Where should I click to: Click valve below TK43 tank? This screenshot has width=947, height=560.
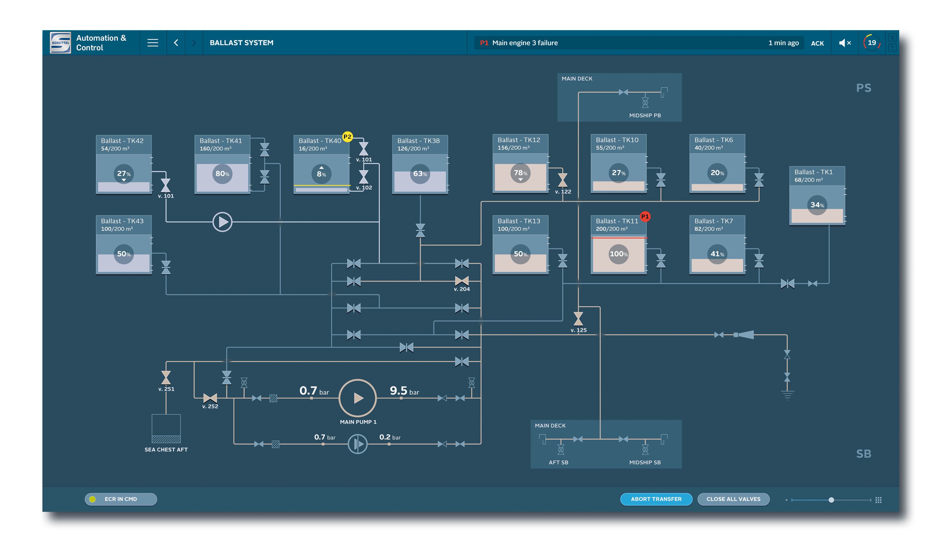point(166,267)
